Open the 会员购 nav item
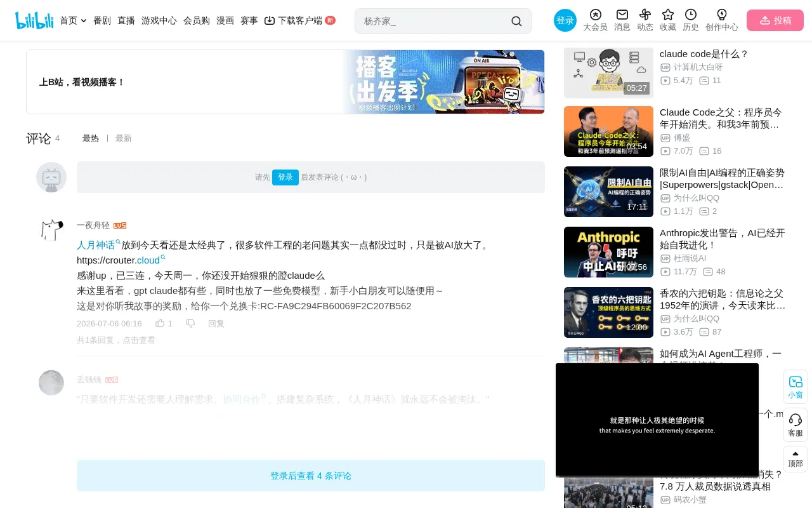Screen dimensions: 812x508 tap(197, 20)
